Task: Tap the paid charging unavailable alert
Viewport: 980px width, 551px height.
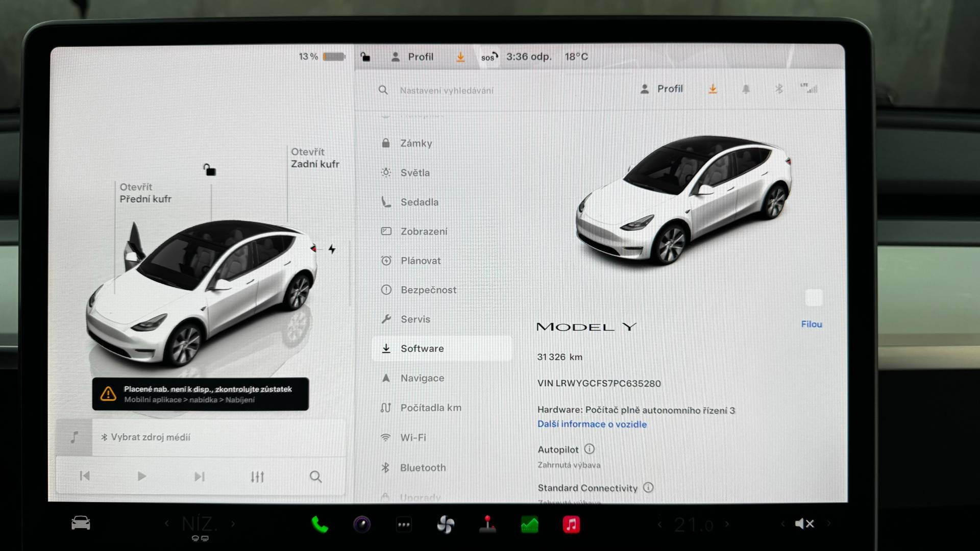Action: coord(201,394)
